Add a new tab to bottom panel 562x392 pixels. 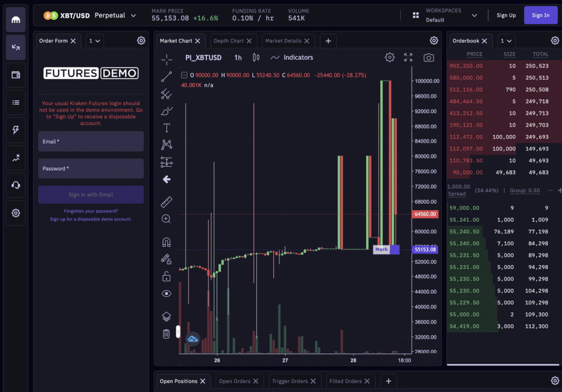point(388,381)
